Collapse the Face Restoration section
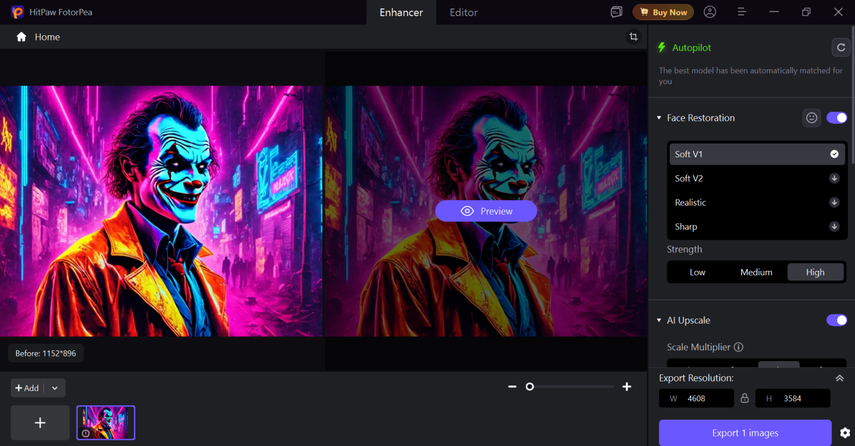Image resolution: width=855 pixels, height=446 pixels. pyautogui.click(x=659, y=118)
